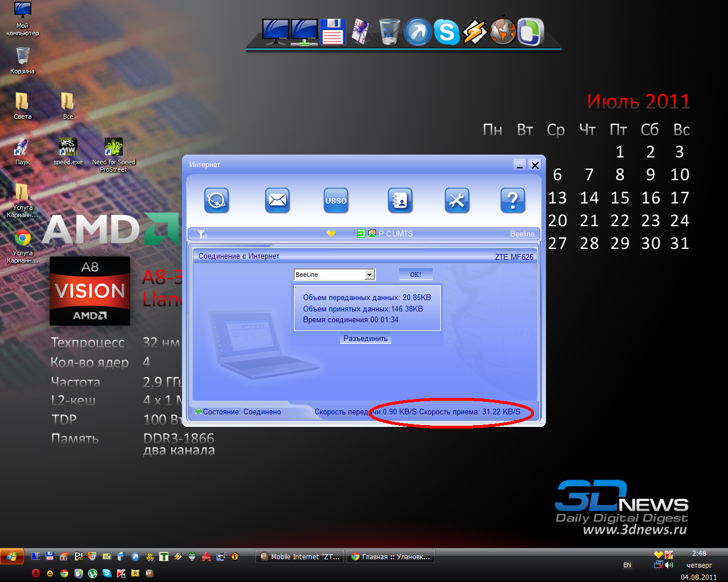Image resolution: width=728 pixels, height=582 pixels.
Task: Select the Света folder on the desktop
Action: pyautogui.click(x=23, y=106)
